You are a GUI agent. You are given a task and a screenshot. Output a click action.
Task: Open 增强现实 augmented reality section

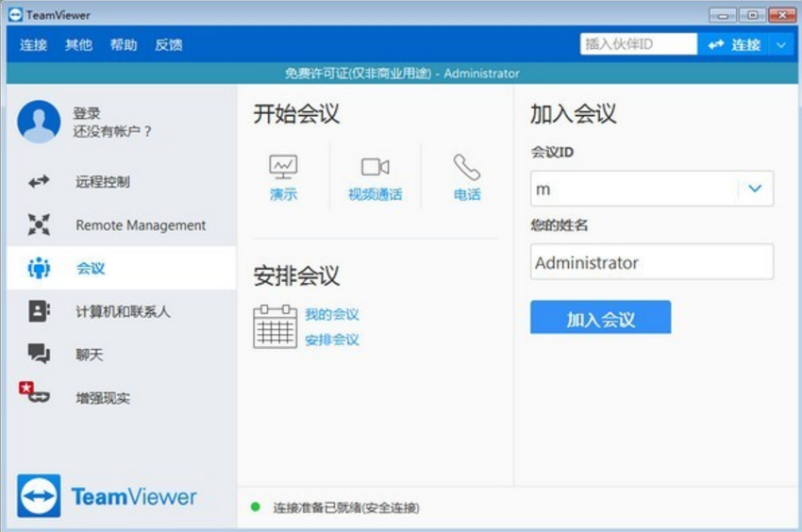[102, 398]
